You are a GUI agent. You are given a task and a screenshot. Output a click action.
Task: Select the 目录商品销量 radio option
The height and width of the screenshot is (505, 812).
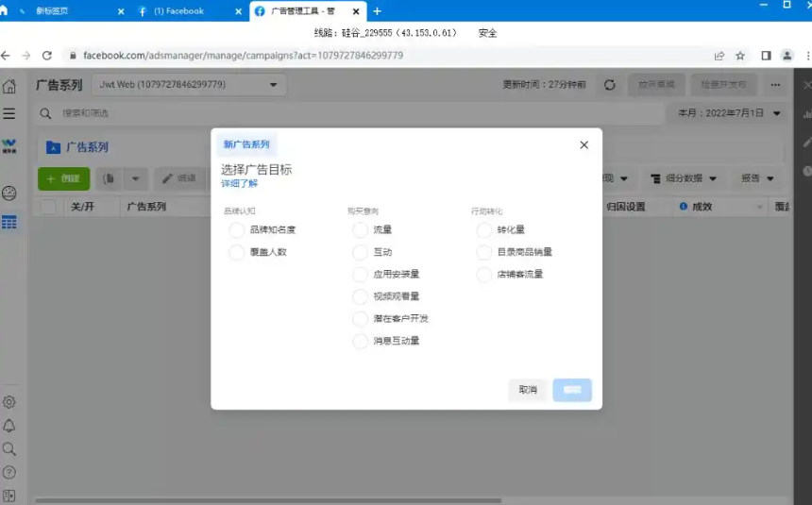click(x=483, y=252)
